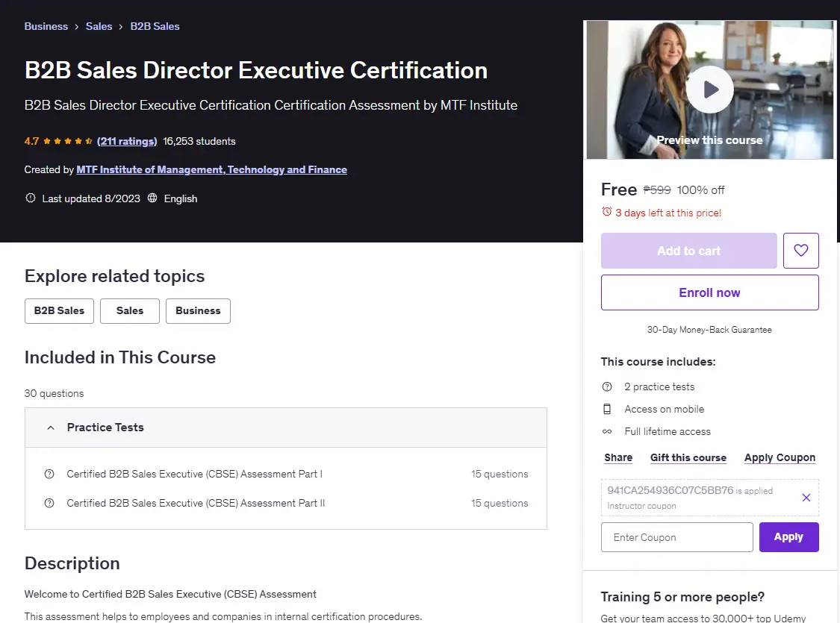Click the Enroll now button
The height and width of the screenshot is (623, 840).
pyautogui.click(x=710, y=292)
